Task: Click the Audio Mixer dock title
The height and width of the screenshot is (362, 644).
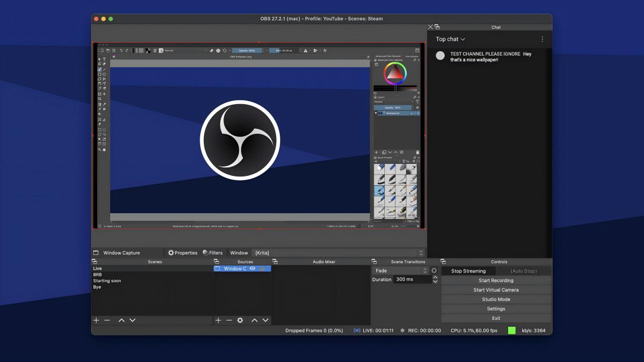Action: point(324,261)
